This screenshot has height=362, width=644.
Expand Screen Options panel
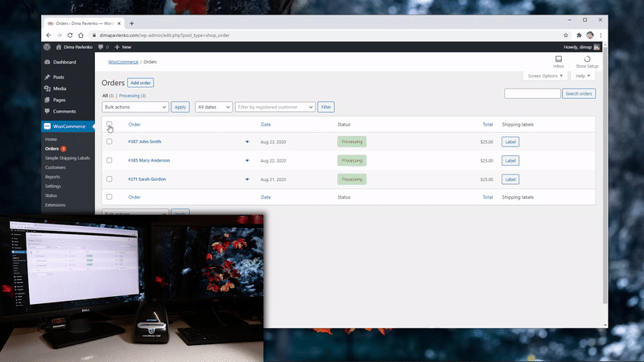[545, 76]
